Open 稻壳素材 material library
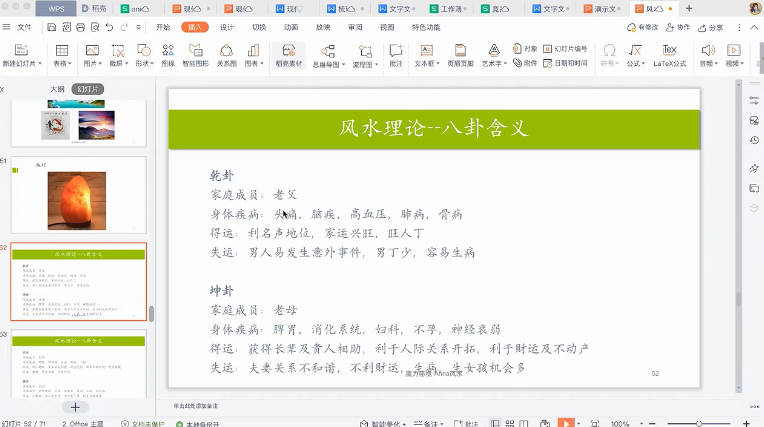The height and width of the screenshot is (427, 764). tap(289, 55)
